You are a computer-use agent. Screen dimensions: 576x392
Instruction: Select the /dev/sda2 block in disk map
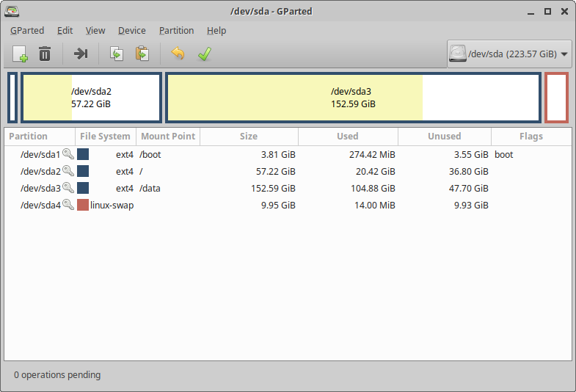[91, 98]
